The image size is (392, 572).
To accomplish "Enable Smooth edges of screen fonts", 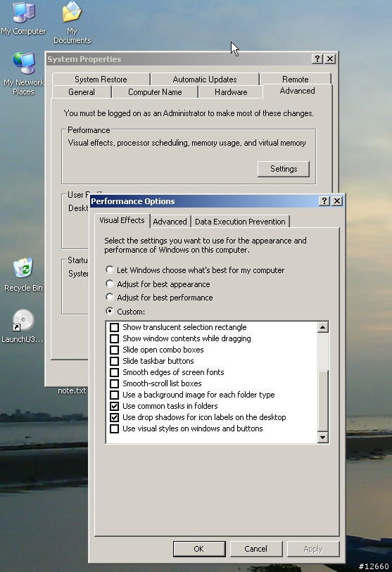I will coord(114,372).
